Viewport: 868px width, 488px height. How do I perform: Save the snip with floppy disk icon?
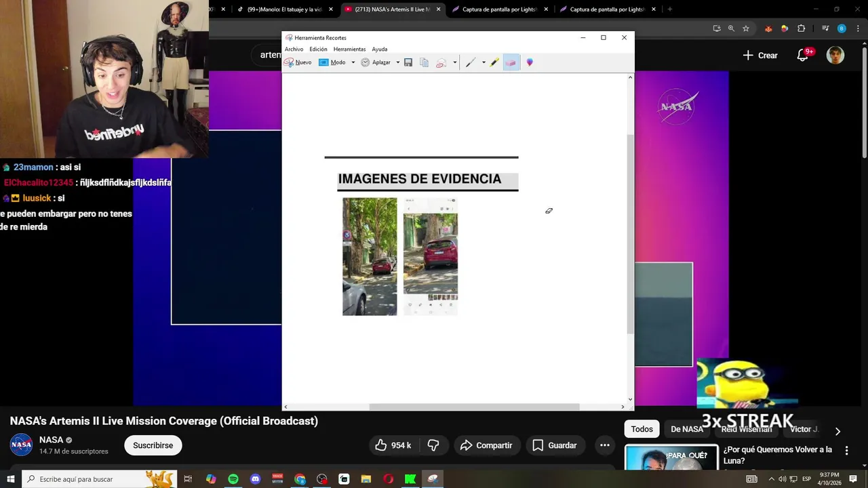pyautogui.click(x=408, y=62)
